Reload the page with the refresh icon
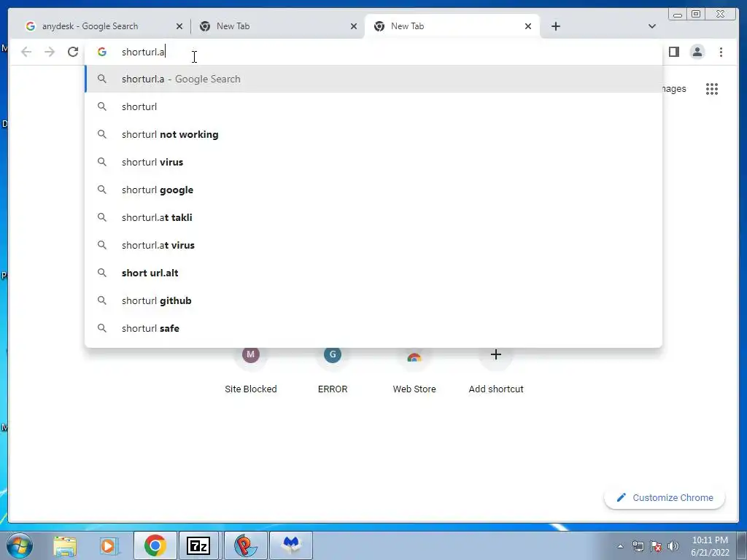This screenshot has height=560, width=747. click(x=72, y=52)
